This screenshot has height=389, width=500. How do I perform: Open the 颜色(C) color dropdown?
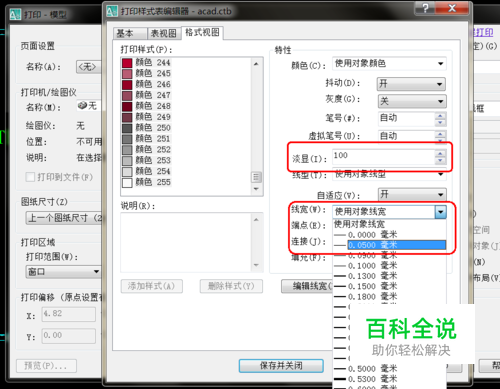tap(389, 63)
